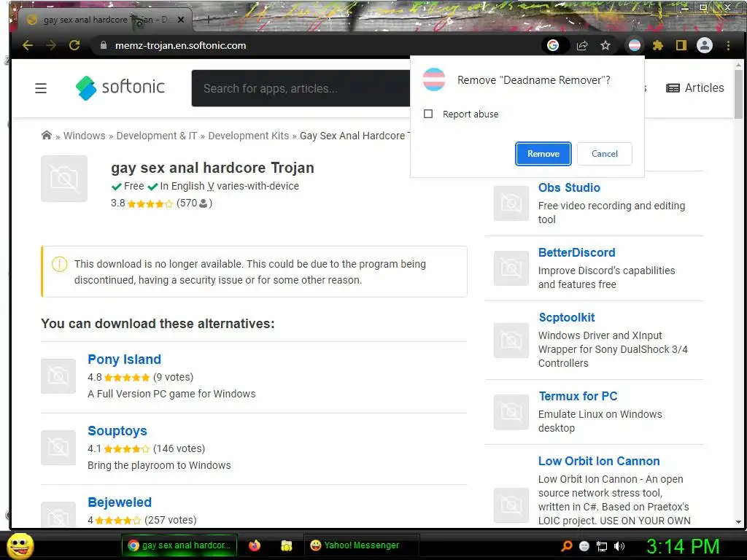The width and height of the screenshot is (747, 560).
Task: Check the Report abuse checkbox
Action: (428, 114)
